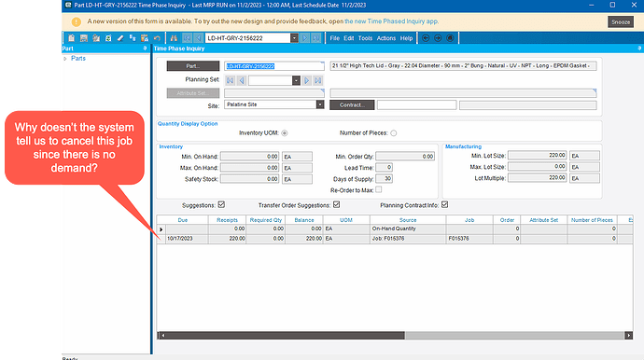
Task: Open the Actions menu
Action: [386, 38]
